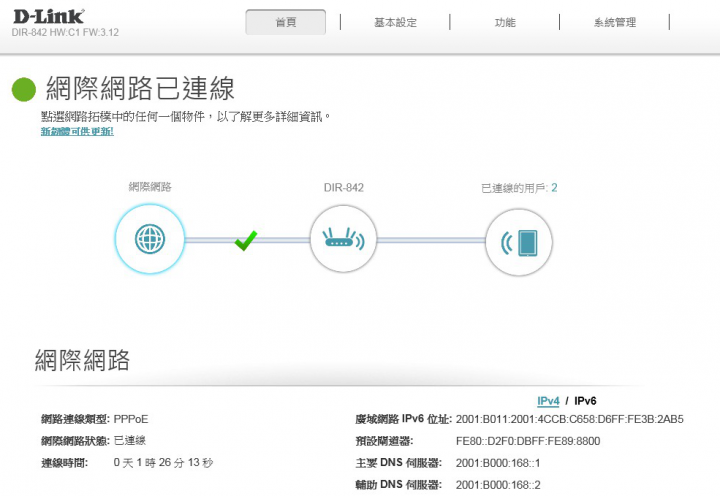Click the connected clients count 2

[554, 187]
